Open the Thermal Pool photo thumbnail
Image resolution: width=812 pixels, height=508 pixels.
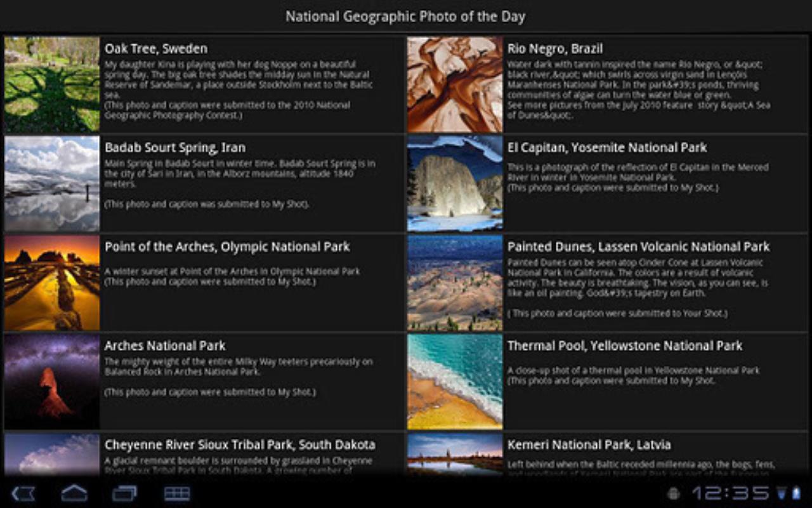point(455,382)
